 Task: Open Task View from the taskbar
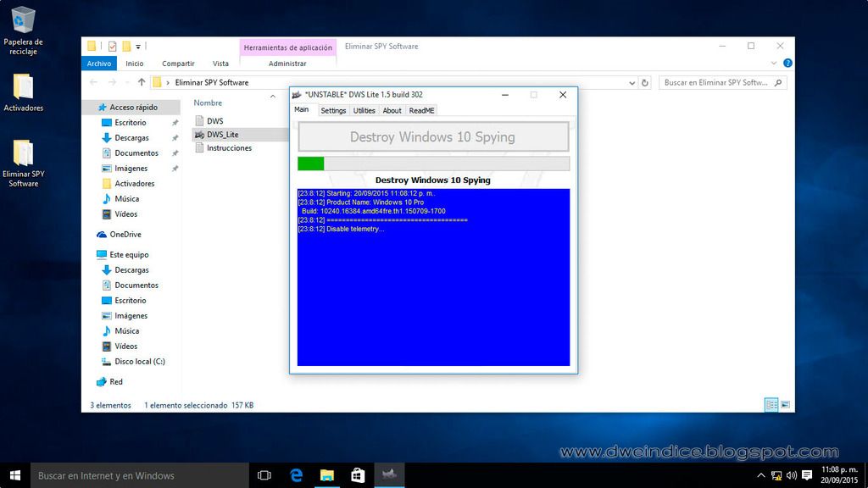[264, 475]
